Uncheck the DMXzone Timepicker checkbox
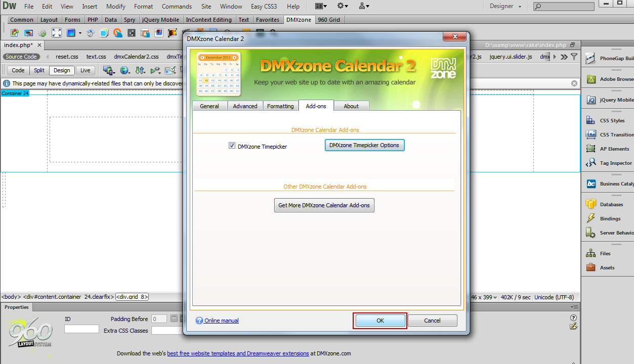Viewport: 634px width, 364px height. coord(232,146)
